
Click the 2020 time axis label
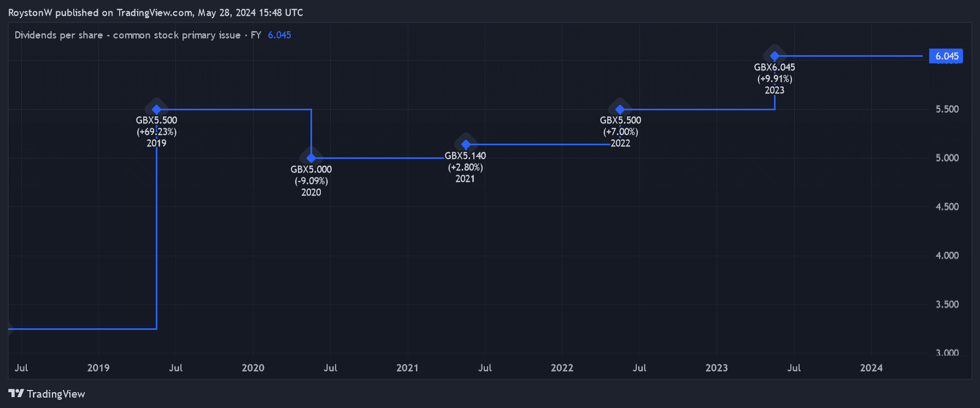coord(253,368)
